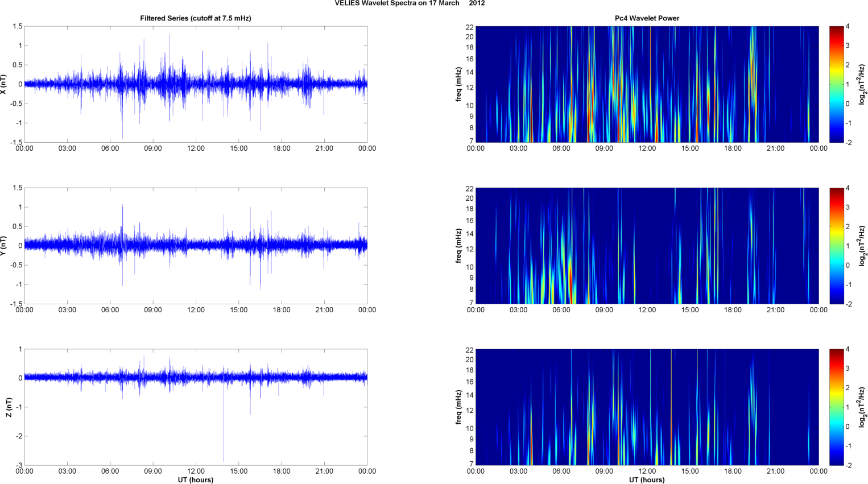Viewport: 868px width, 484px height.
Task: Select the middle wavelet power spectrogram
Action: point(647,246)
